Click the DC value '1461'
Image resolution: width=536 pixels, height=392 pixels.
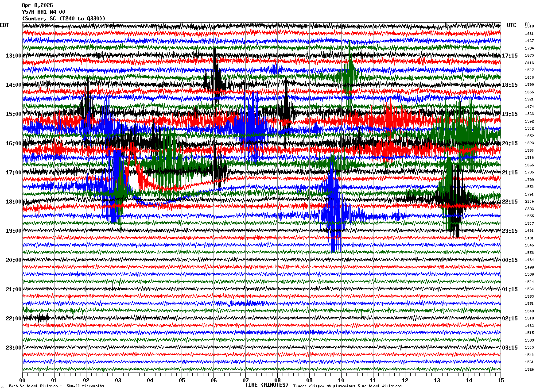point(529,231)
